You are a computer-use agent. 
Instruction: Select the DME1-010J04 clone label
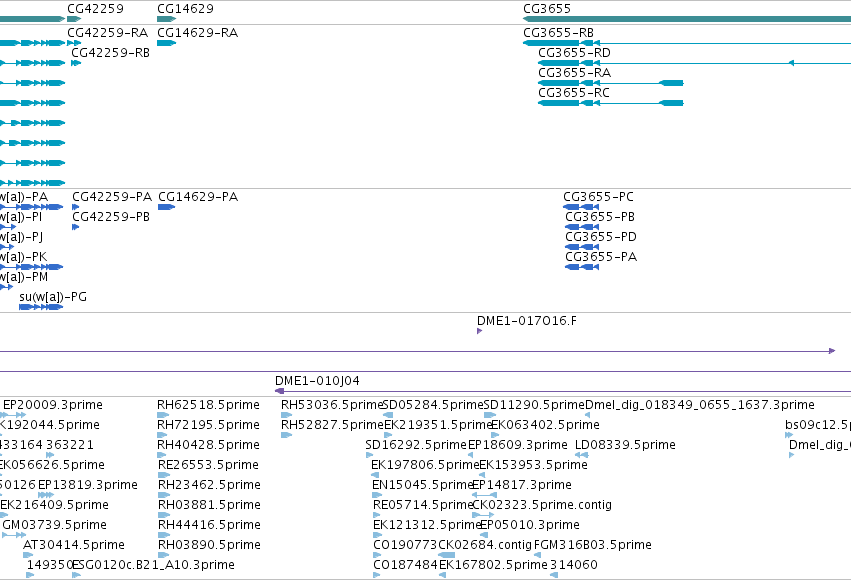[317, 381]
